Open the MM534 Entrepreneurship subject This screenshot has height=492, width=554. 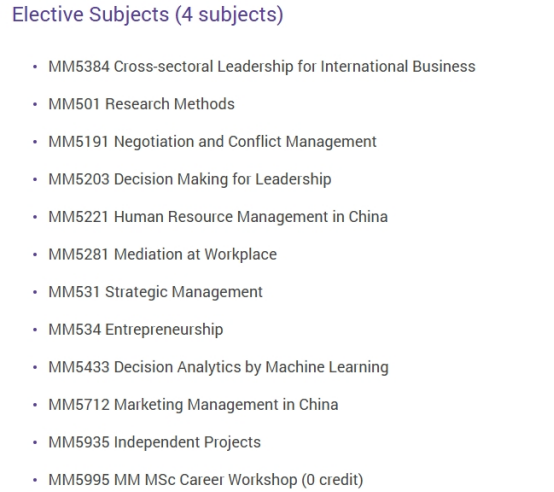tap(136, 330)
